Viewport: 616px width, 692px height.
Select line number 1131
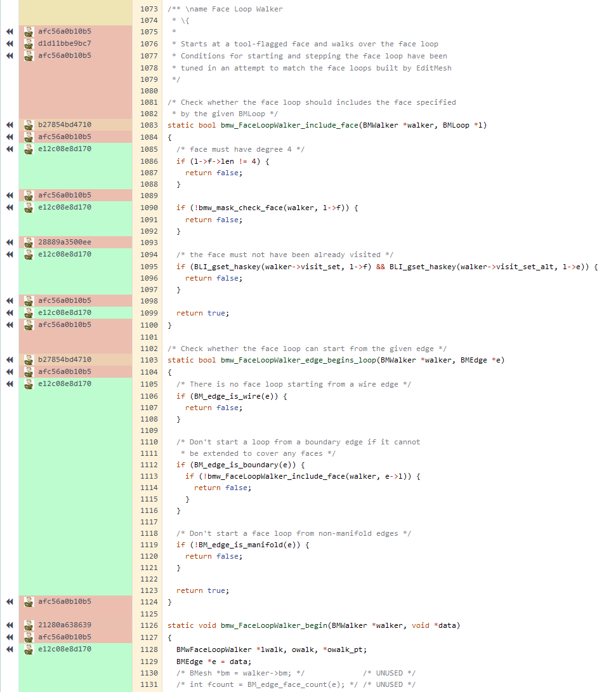[x=149, y=684]
